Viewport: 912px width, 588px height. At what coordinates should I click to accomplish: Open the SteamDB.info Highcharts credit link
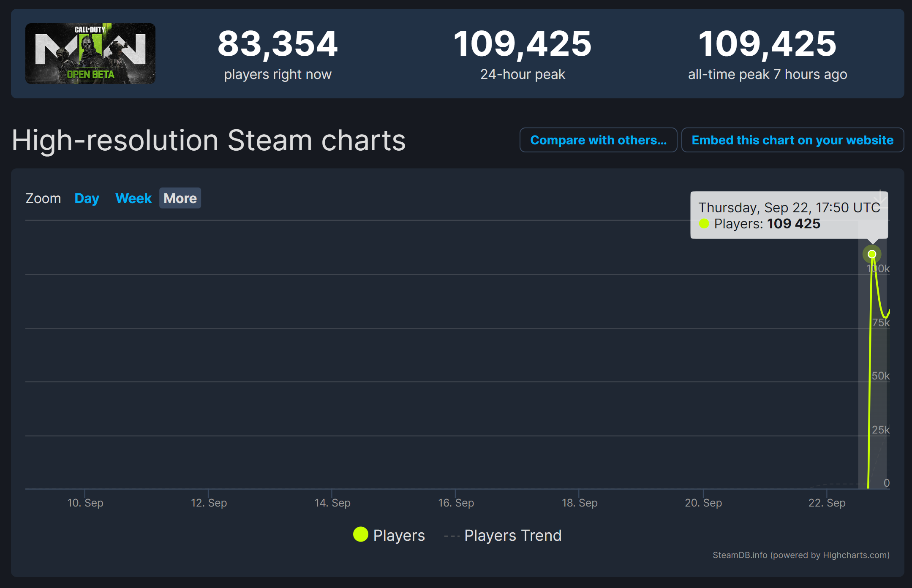click(801, 555)
